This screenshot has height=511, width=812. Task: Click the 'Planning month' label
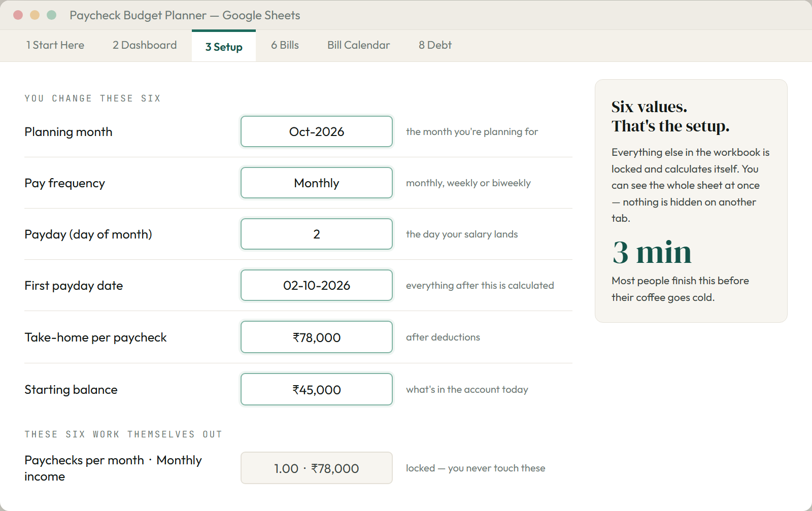click(69, 132)
